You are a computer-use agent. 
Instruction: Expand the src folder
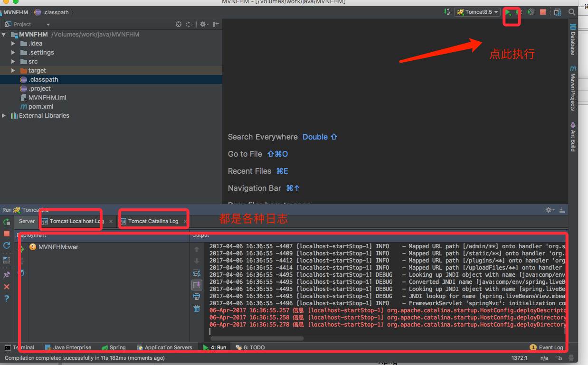coord(13,62)
